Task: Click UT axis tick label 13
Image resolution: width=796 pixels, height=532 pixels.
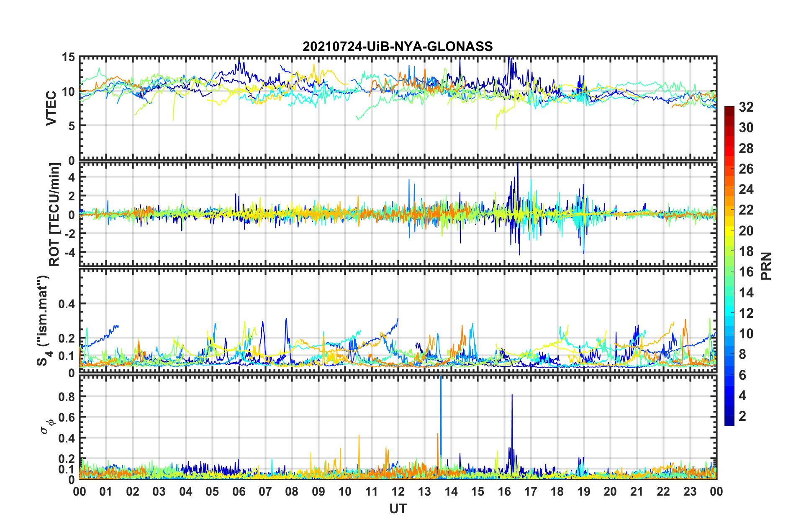Action: (424, 491)
